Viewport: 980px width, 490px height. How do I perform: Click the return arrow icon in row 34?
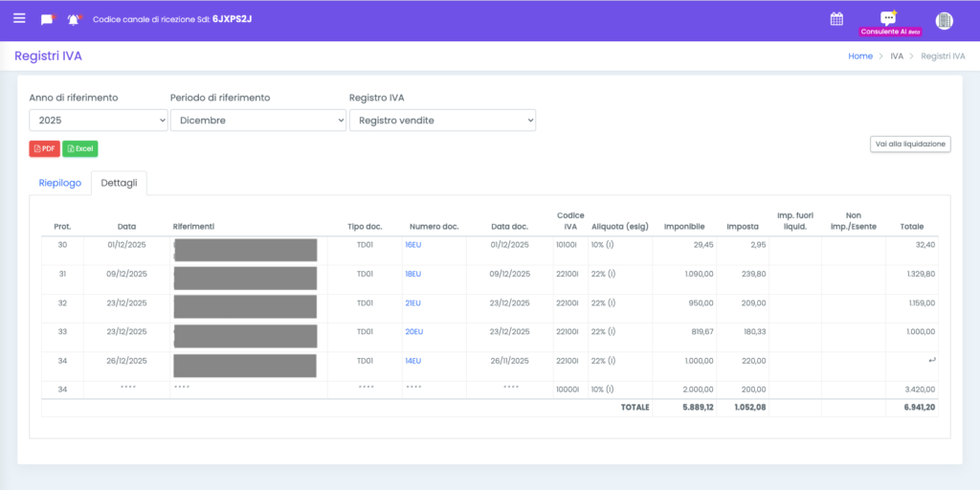pos(932,361)
